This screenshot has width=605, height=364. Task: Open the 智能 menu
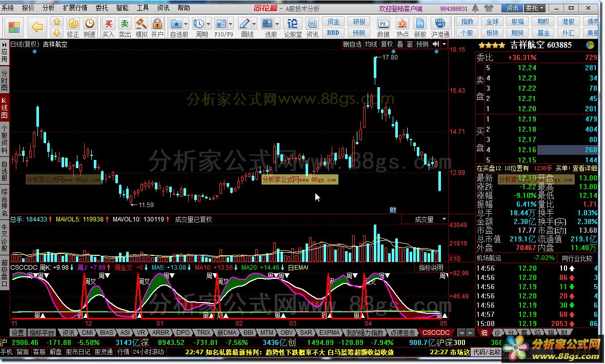tap(123, 8)
